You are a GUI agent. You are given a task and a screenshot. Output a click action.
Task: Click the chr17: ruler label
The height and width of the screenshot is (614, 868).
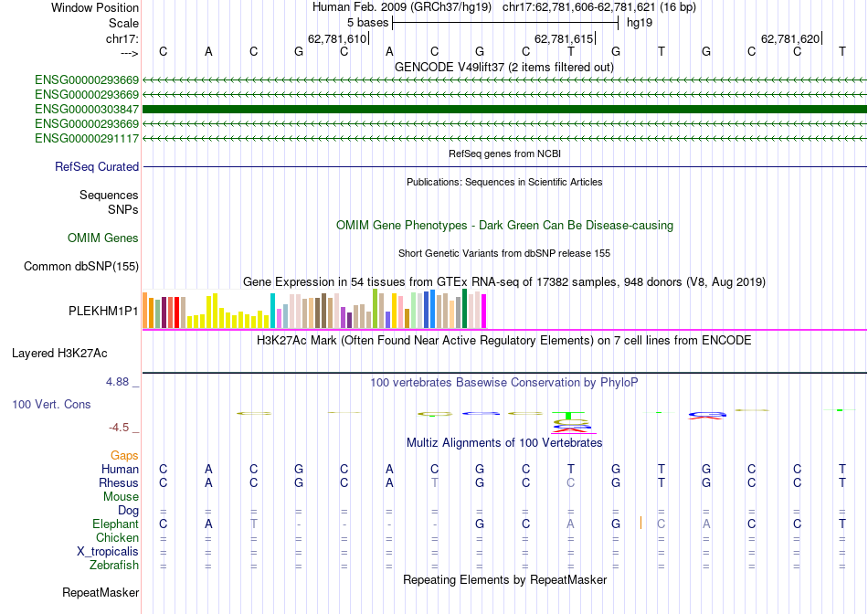122,38
